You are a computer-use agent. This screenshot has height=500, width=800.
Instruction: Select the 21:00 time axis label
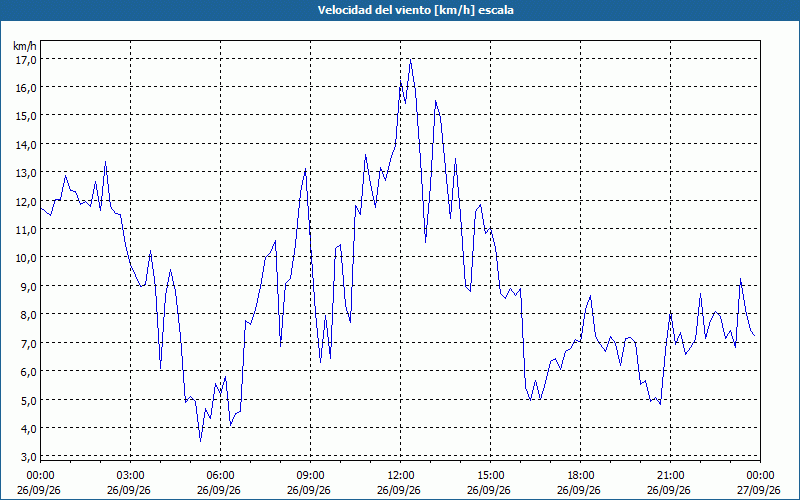(x=670, y=476)
